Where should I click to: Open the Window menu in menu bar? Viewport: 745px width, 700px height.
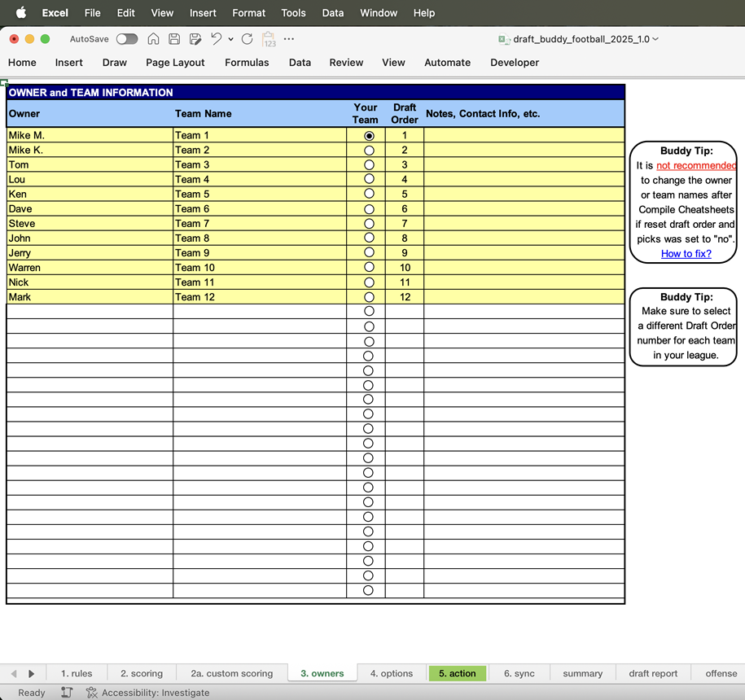point(379,13)
